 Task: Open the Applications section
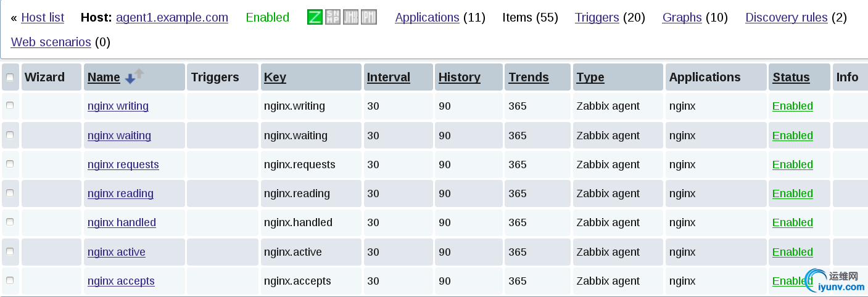pyautogui.click(x=427, y=17)
